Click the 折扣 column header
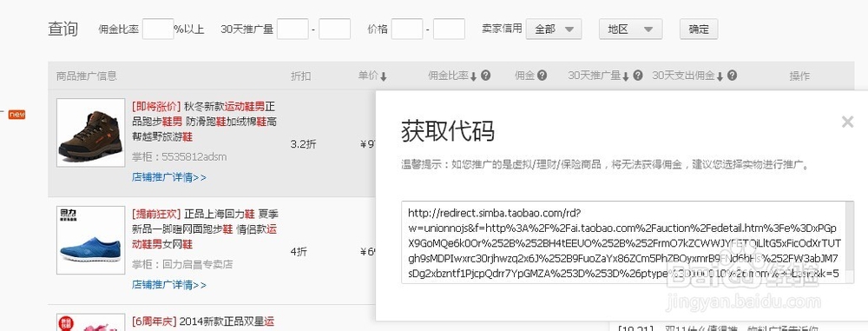Screen dimensions: 868x331 tap(300, 76)
